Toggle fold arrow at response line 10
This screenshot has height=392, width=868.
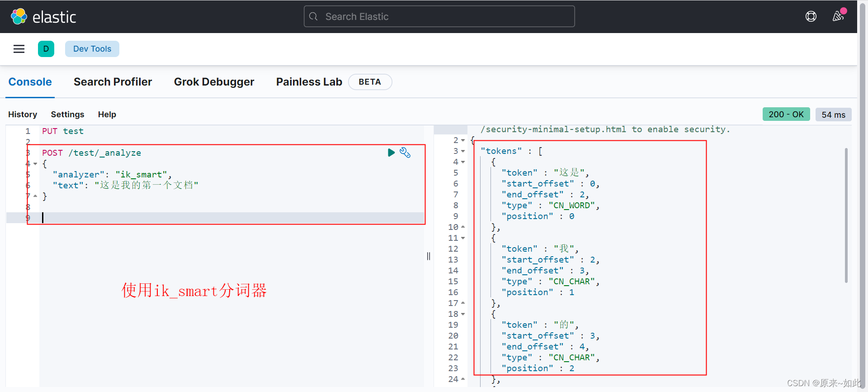tap(463, 227)
